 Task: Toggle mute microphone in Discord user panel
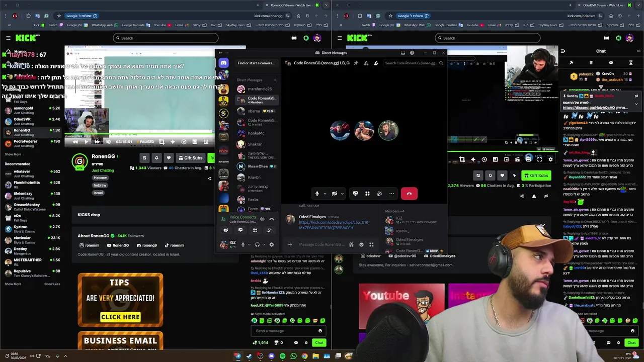click(x=243, y=245)
